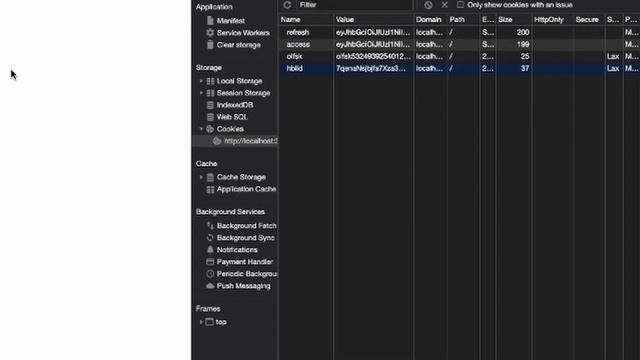Expand the Cache Storage tree arrow
The image size is (640, 360).
201,177
